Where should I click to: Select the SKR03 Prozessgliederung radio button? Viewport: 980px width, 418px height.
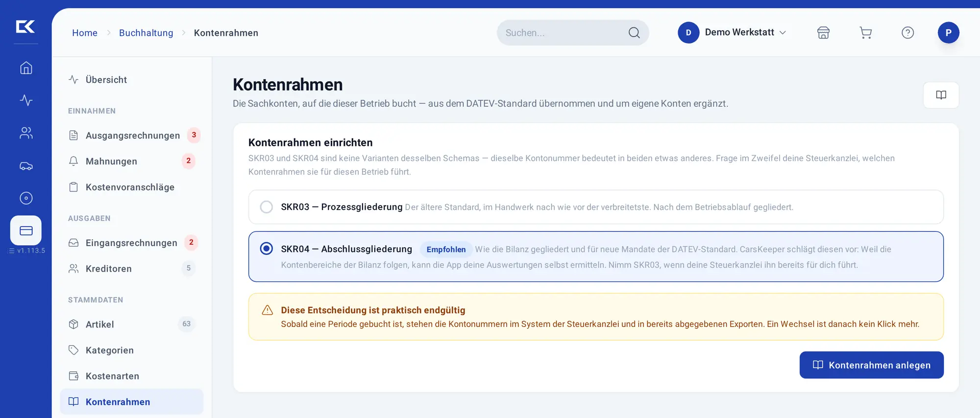(267, 207)
